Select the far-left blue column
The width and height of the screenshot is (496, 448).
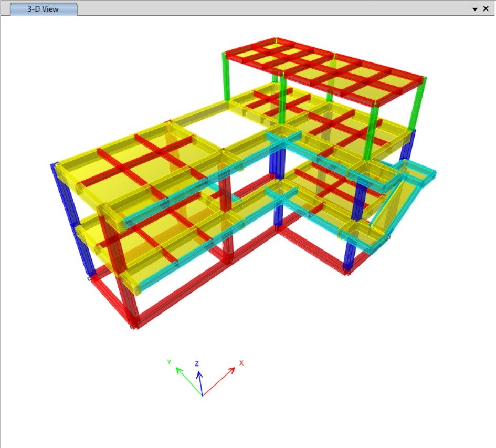pos(73,221)
